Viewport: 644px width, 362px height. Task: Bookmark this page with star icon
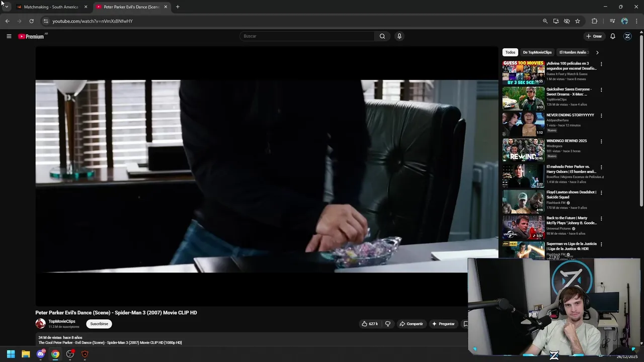coord(578,21)
